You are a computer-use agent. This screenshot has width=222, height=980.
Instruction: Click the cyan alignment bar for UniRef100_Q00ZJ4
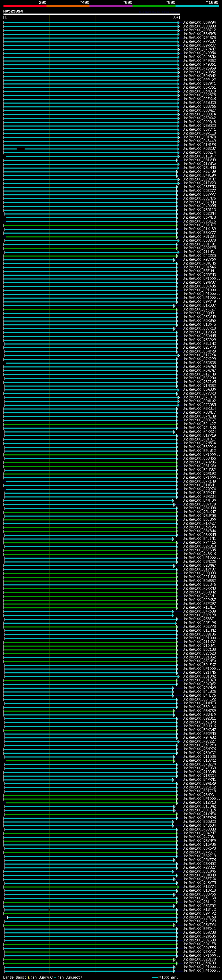92,153
